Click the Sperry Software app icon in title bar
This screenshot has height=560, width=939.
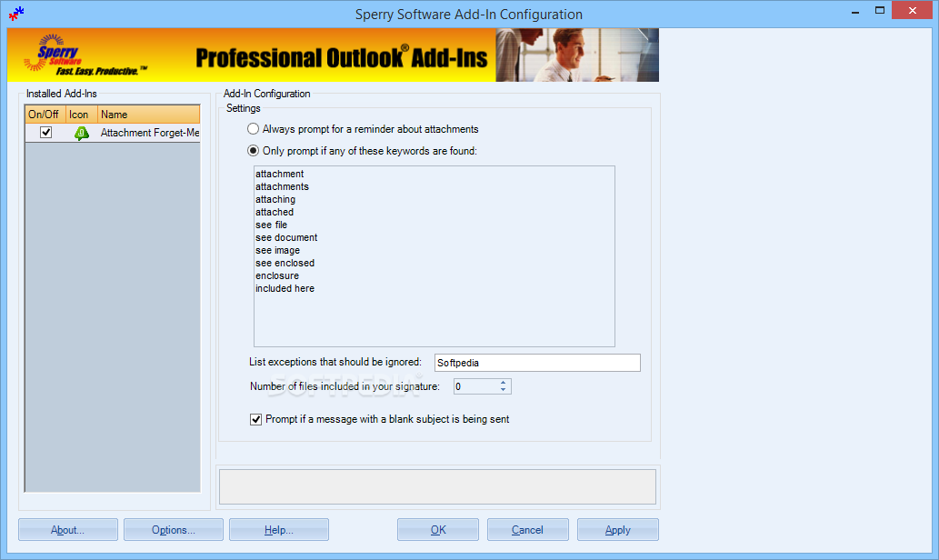tap(16, 13)
